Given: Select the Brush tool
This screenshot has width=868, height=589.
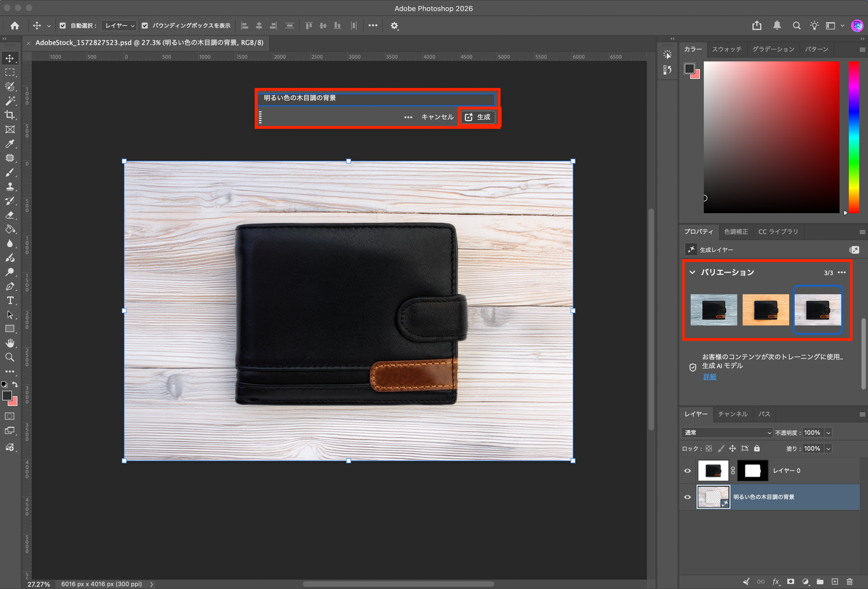Looking at the screenshot, I should (x=10, y=172).
